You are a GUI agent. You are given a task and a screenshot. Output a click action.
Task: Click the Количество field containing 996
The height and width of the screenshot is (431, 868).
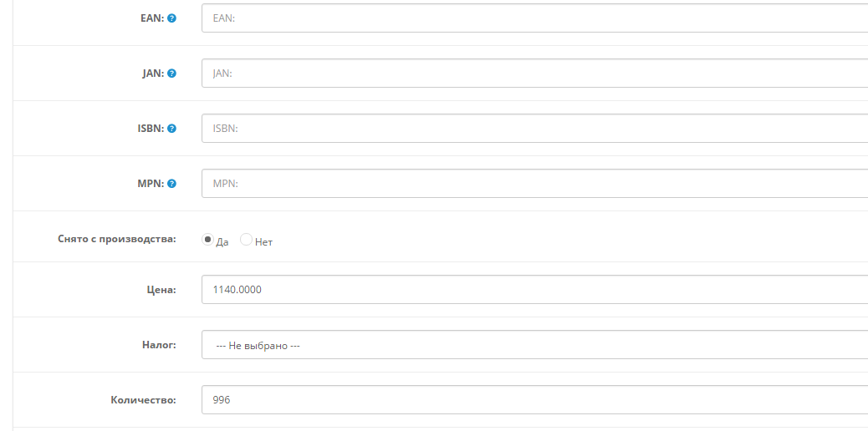tap(534, 399)
